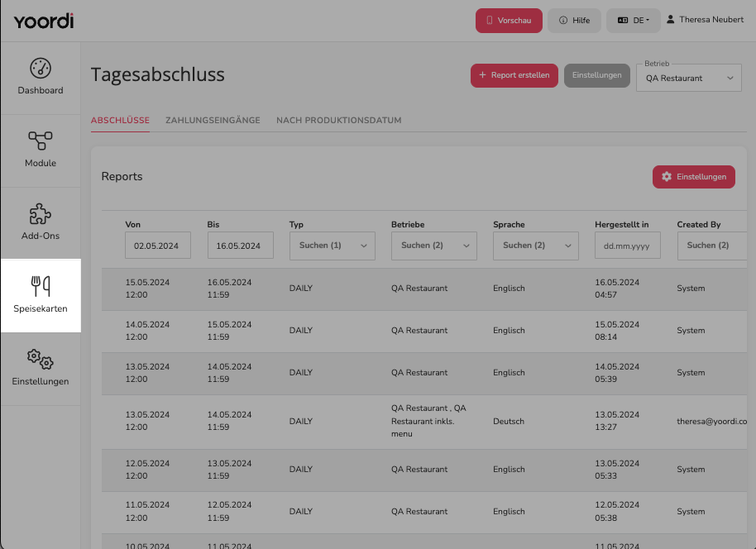Click Report erstellen button

(514, 75)
